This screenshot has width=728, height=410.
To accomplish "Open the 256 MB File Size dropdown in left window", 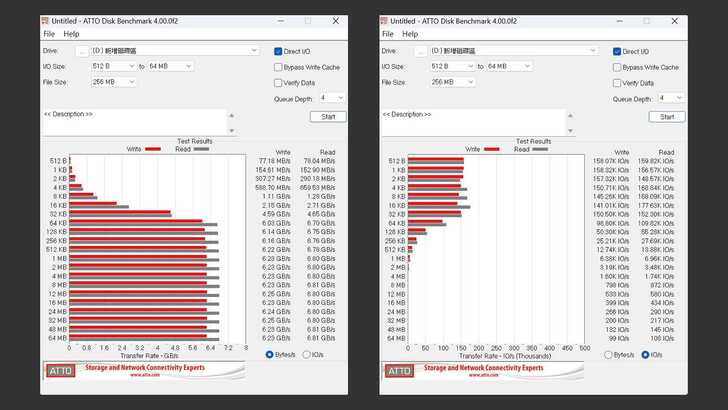I will click(113, 82).
